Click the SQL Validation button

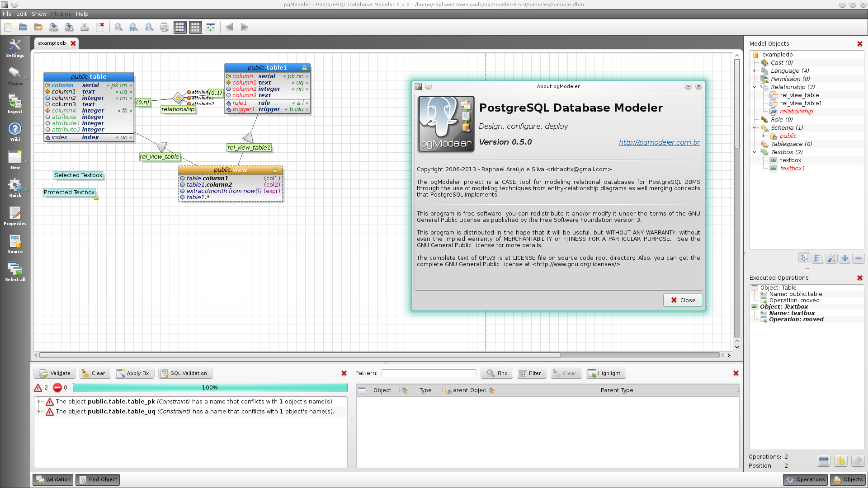[185, 373]
